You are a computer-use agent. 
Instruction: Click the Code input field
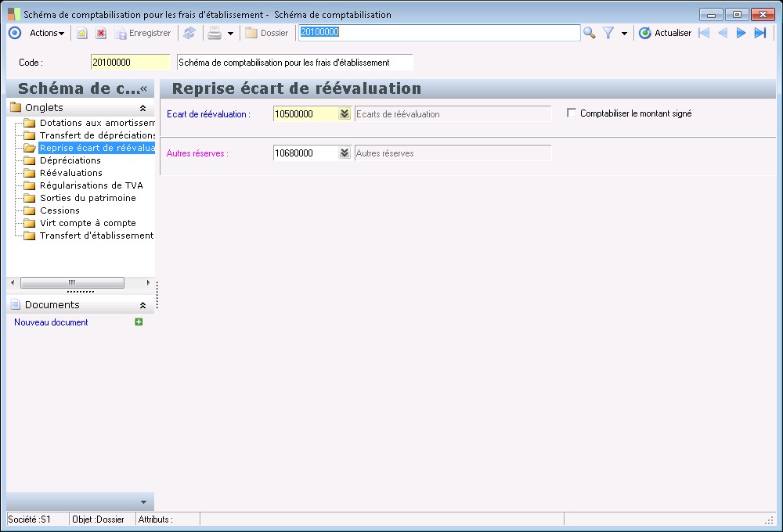point(130,63)
